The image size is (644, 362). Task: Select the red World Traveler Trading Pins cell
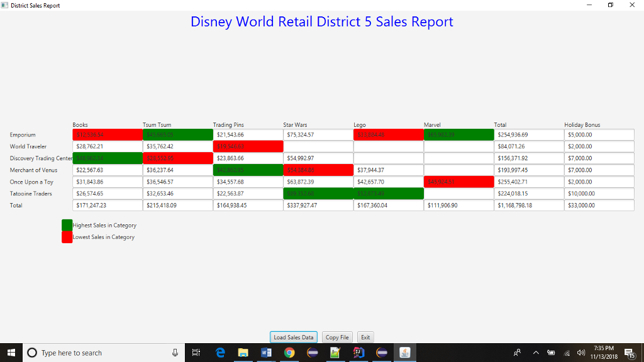(248, 146)
